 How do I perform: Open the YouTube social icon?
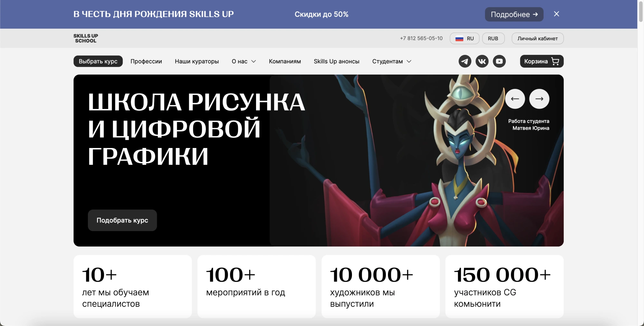499,61
